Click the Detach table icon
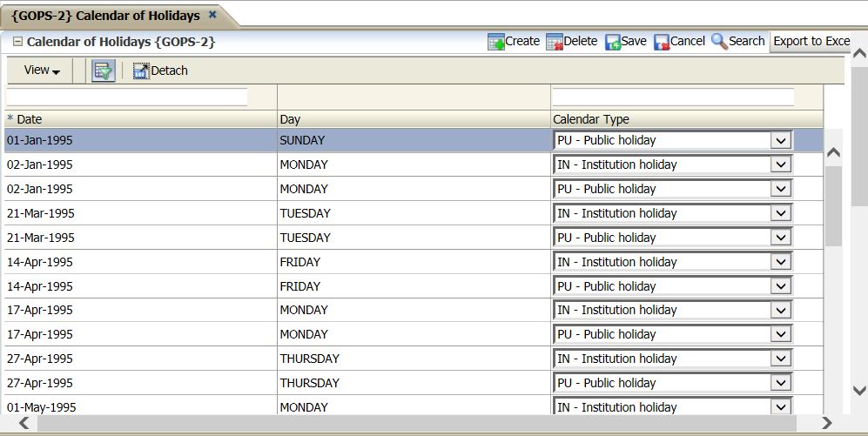The image size is (868, 436). [x=141, y=71]
